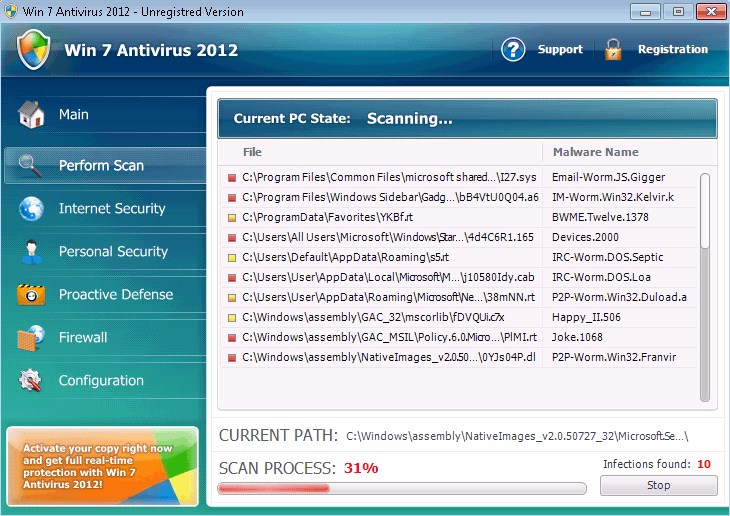The image size is (730, 516).
Task: Sort results by File column header
Action: [x=252, y=153]
